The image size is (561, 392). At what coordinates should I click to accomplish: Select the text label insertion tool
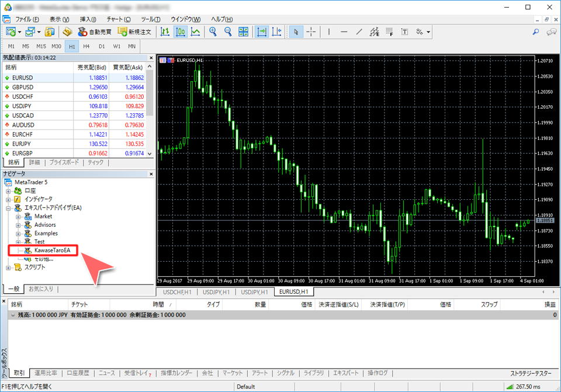[404, 32]
